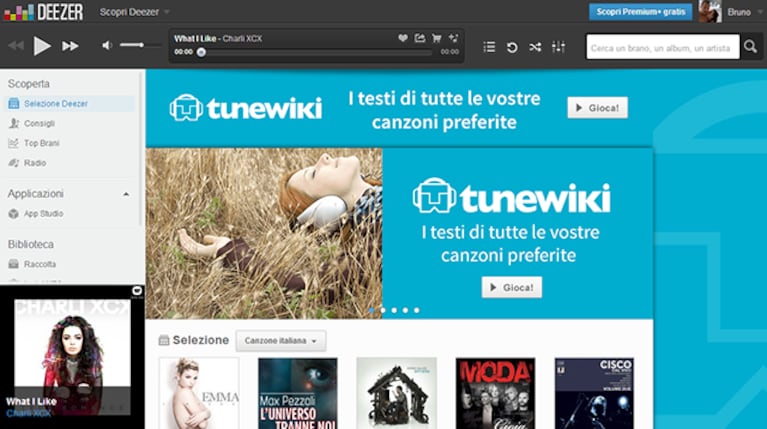
Task: Click the Radio sidebar icon
Action: click(x=14, y=163)
